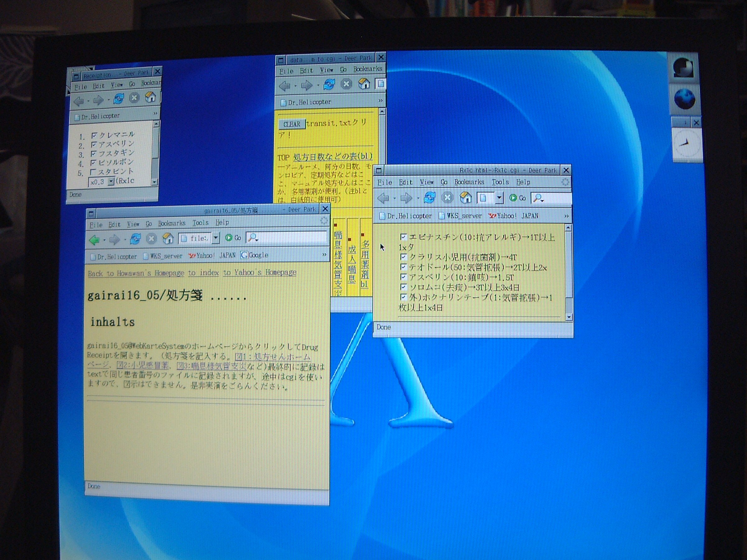Follow to Yahoo's Homepage link
The image size is (747, 560).
(x=260, y=272)
